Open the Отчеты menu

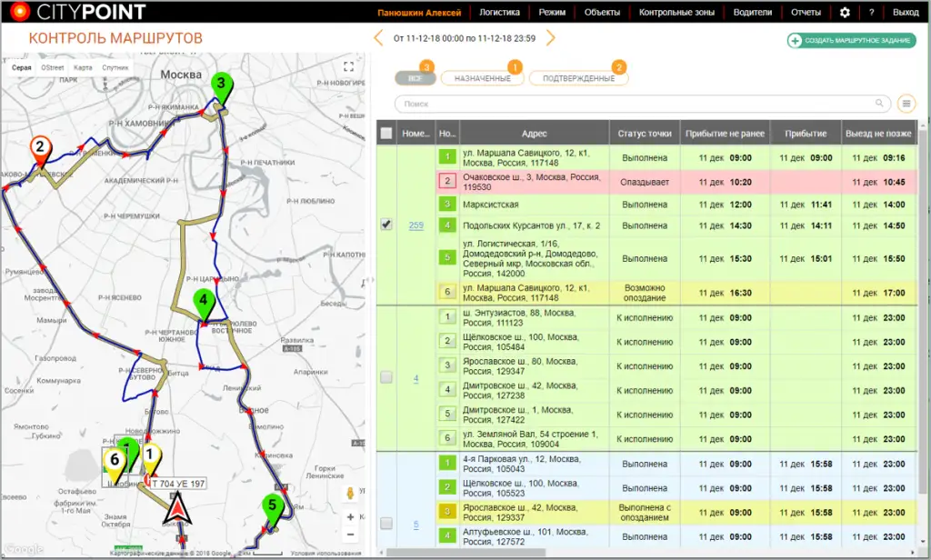point(806,13)
